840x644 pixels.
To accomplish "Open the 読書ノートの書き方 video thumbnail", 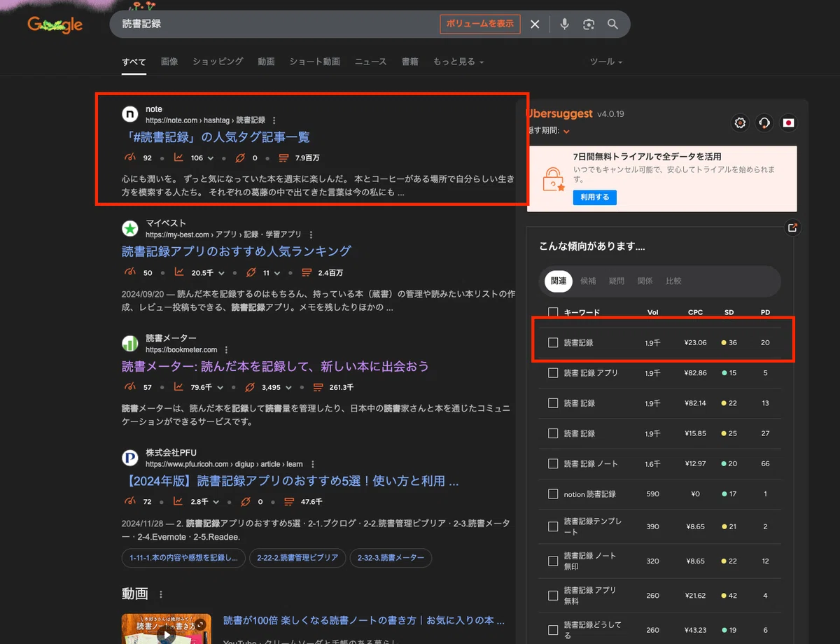I will 166,629.
